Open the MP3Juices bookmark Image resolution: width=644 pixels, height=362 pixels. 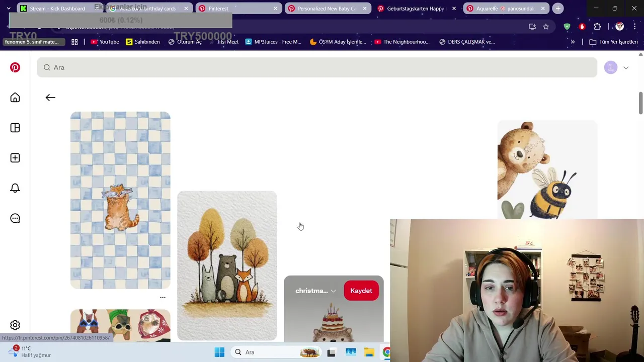(x=273, y=42)
